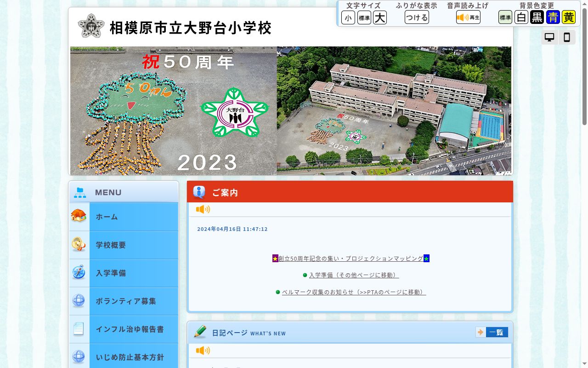Click the MENU sitemap icon

coord(80,192)
